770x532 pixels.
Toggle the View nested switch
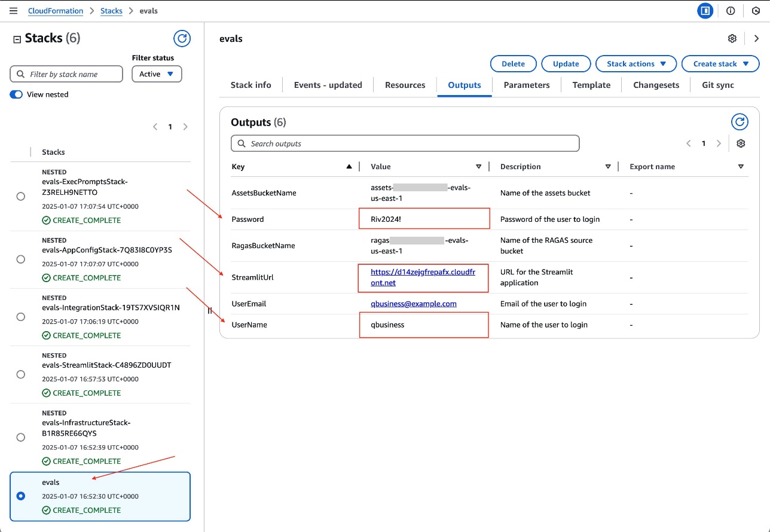pyautogui.click(x=16, y=94)
